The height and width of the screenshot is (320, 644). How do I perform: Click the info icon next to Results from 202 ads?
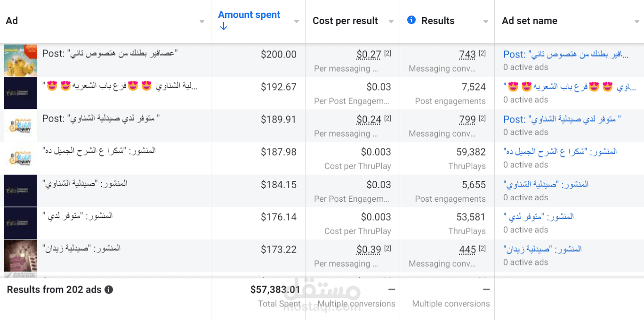109,290
